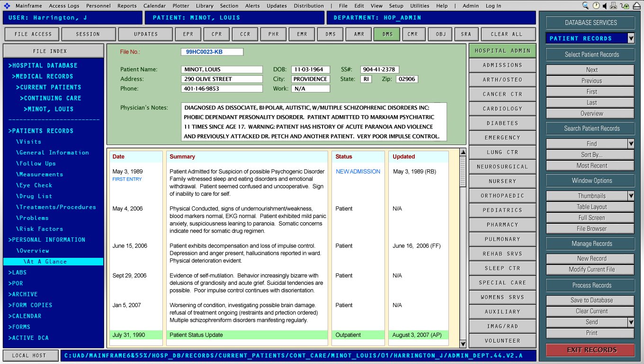Click the Full Screen button
The width and height of the screenshot is (644, 364).
point(590,218)
